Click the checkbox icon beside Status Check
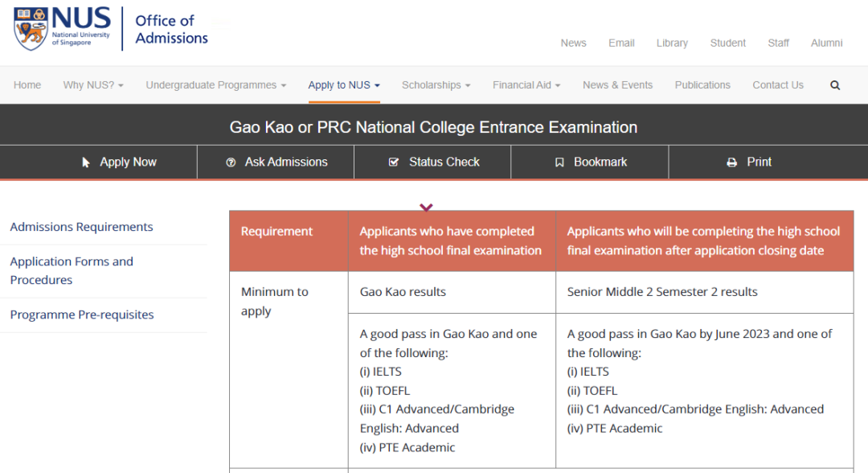868x473 pixels. (x=394, y=162)
